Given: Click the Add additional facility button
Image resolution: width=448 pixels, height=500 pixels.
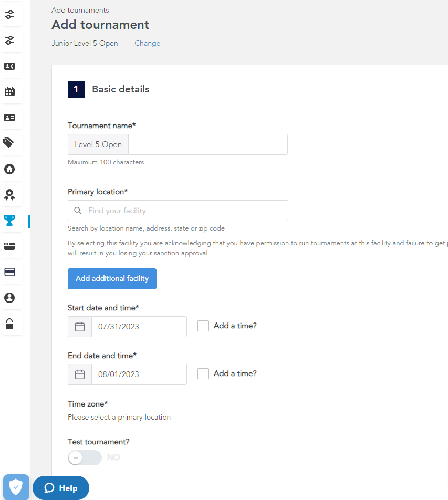Looking at the screenshot, I should coord(112,279).
